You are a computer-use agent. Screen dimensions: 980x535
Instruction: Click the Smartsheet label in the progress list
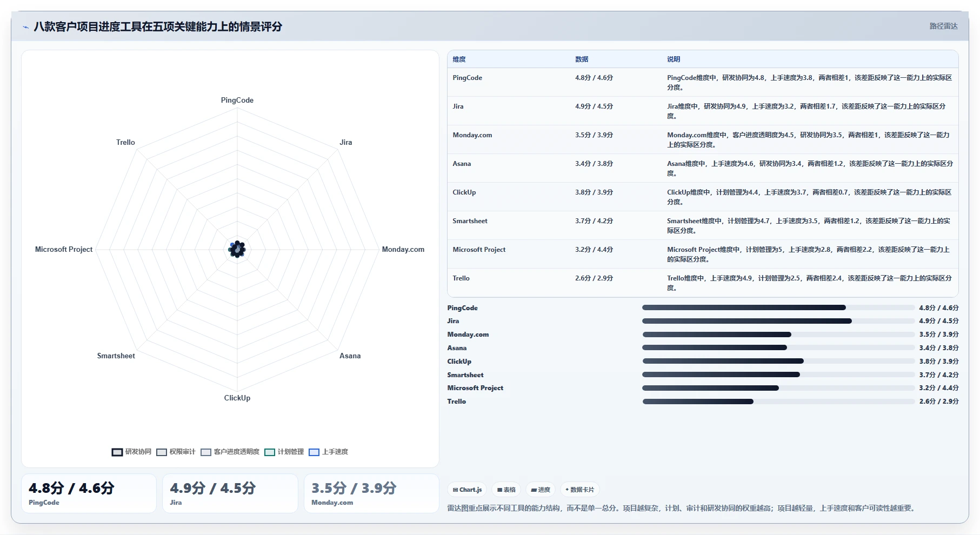pos(465,375)
